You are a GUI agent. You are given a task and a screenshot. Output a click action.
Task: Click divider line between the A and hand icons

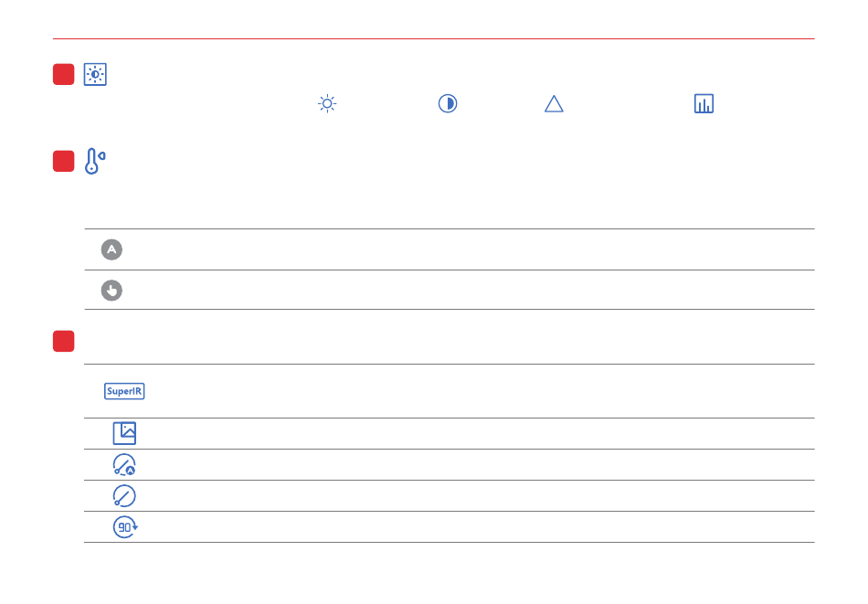click(449, 270)
